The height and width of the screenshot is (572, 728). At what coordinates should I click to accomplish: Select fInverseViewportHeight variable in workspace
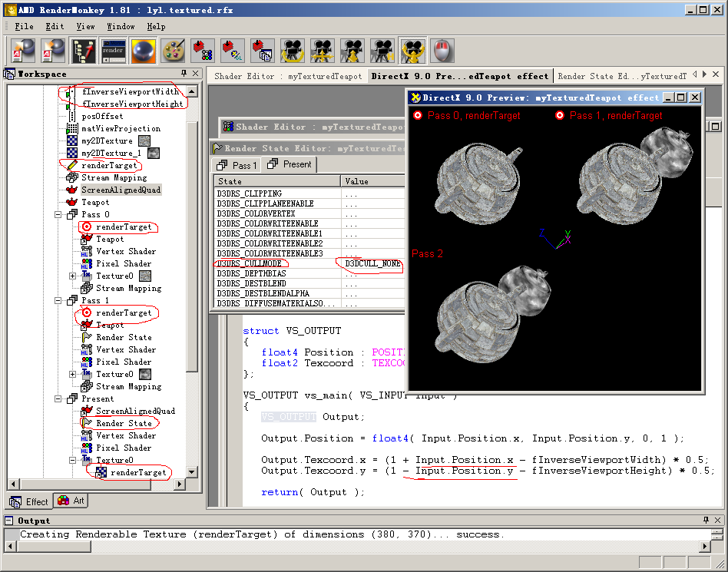click(132, 104)
